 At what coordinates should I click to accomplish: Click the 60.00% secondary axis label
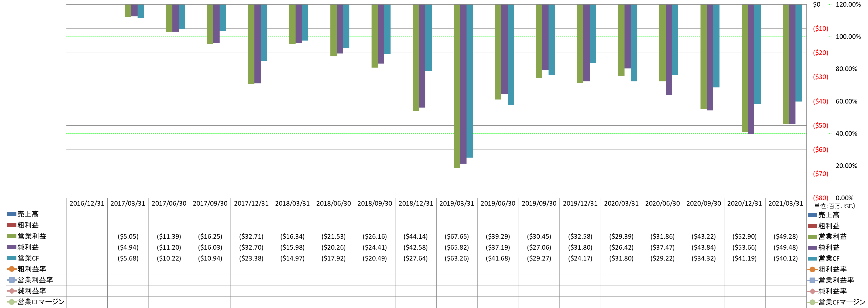846,101
